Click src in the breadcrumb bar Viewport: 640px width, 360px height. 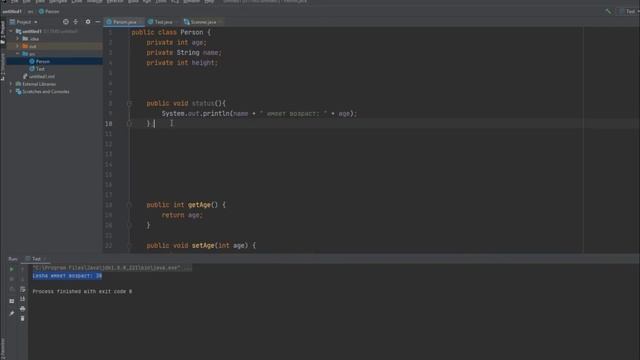point(30,11)
